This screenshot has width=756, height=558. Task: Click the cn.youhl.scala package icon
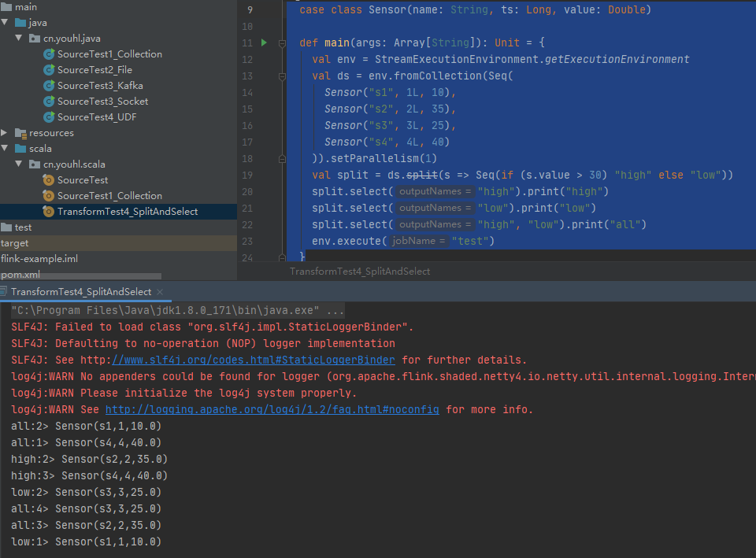(x=35, y=164)
